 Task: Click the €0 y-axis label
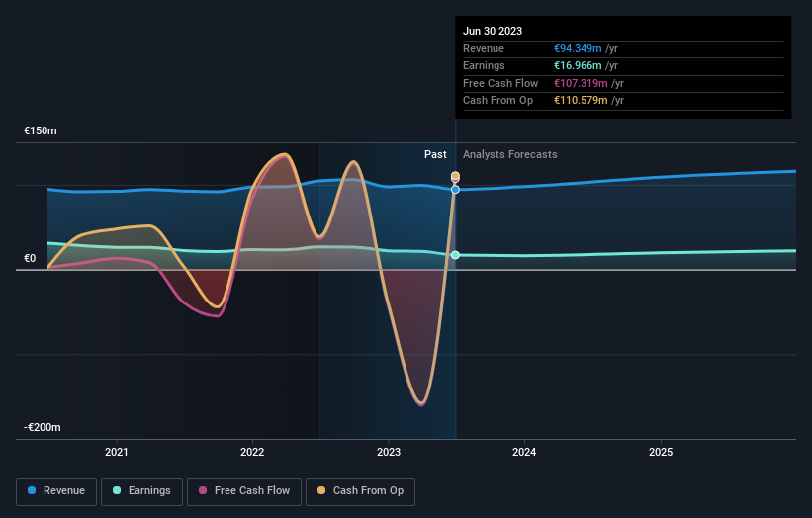point(30,258)
